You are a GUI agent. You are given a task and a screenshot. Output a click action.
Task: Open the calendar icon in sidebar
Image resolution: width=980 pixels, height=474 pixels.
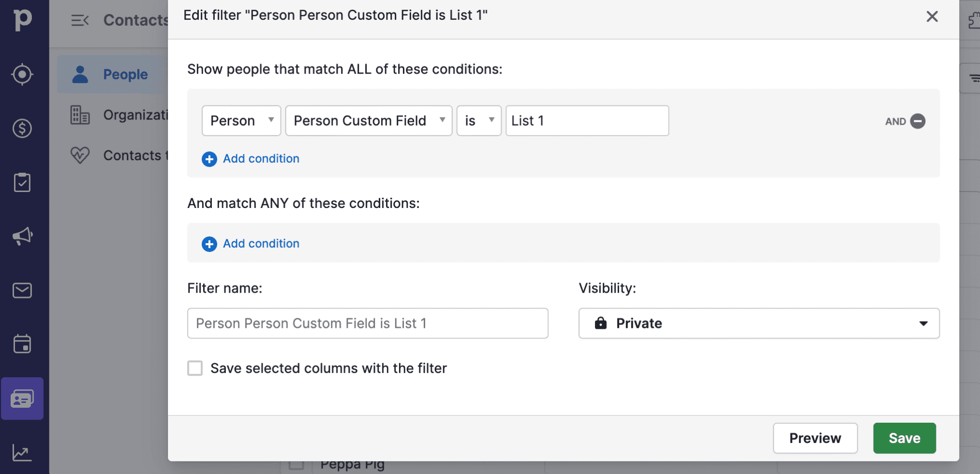[x=22, y=344]
